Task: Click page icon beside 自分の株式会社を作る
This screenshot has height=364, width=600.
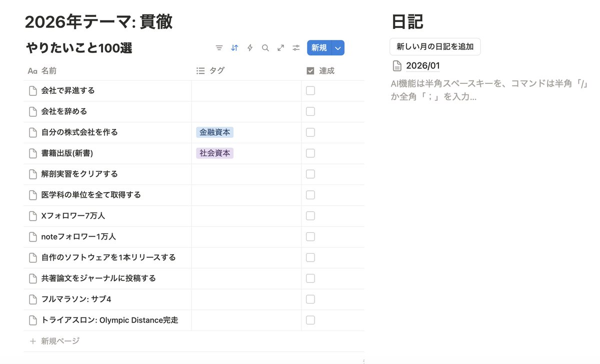Action: pyautogui.click(x=33, y=132)
